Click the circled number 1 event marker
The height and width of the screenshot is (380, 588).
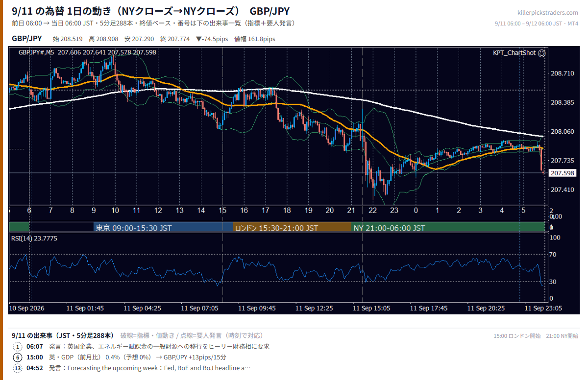tap(18, 346)
